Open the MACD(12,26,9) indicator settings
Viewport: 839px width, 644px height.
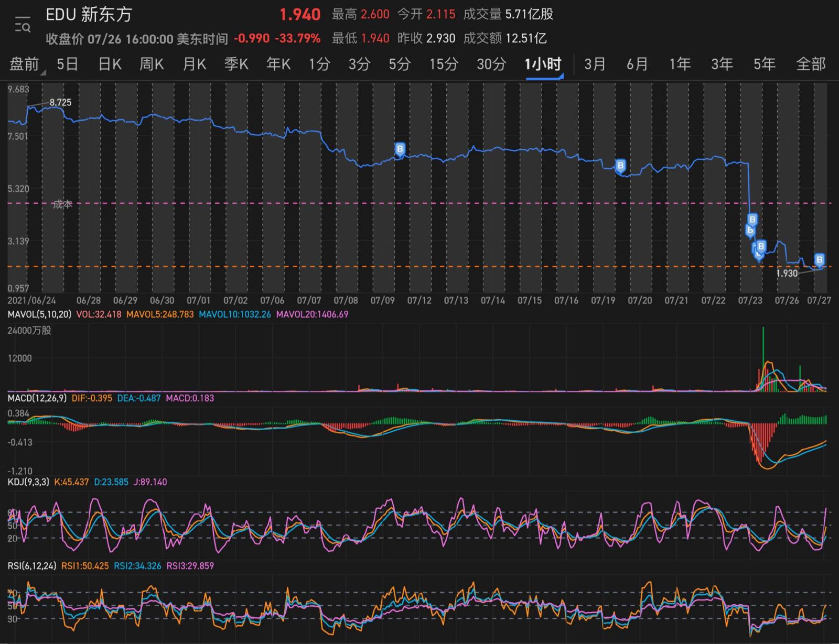point(37,398)
